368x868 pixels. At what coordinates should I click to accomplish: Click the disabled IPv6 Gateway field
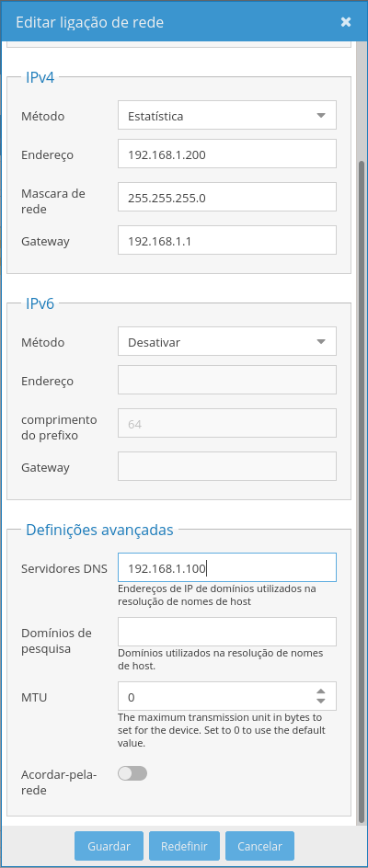[x=226, y=466]
